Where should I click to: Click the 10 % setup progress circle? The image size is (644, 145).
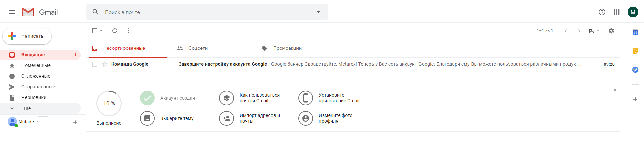(x=109, y=103)
